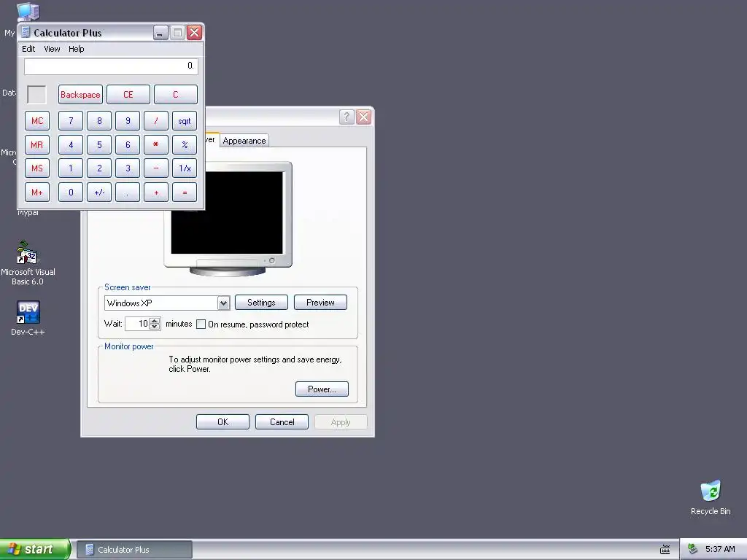Click the CE button
This screenshot has width=747, height=560.
[x=128, y=94]
